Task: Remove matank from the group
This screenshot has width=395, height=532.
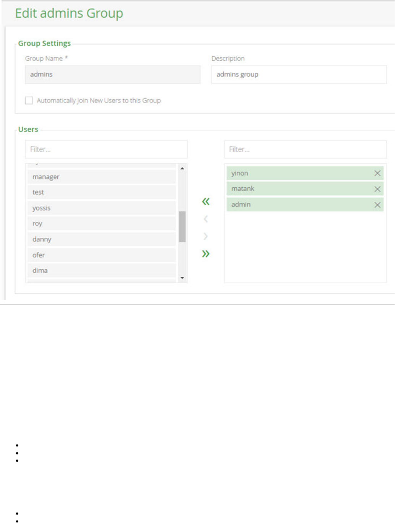Action: coord(377,189)
